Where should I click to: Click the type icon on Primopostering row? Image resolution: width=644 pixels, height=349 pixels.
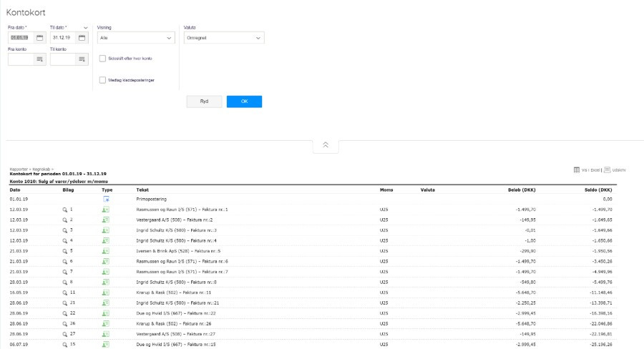106,199
